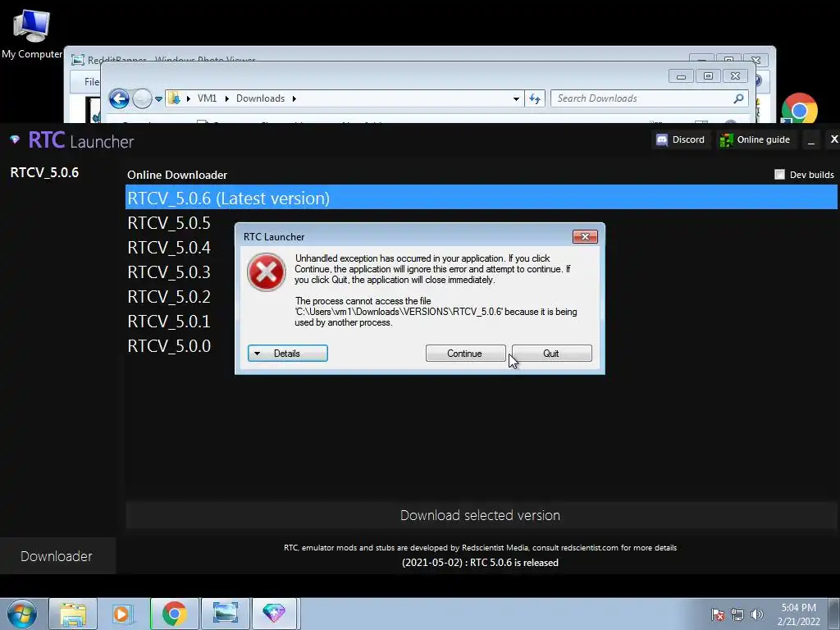Click Show desktop button at taskbar end
840x630 pixels.
(x=834, y=614)
